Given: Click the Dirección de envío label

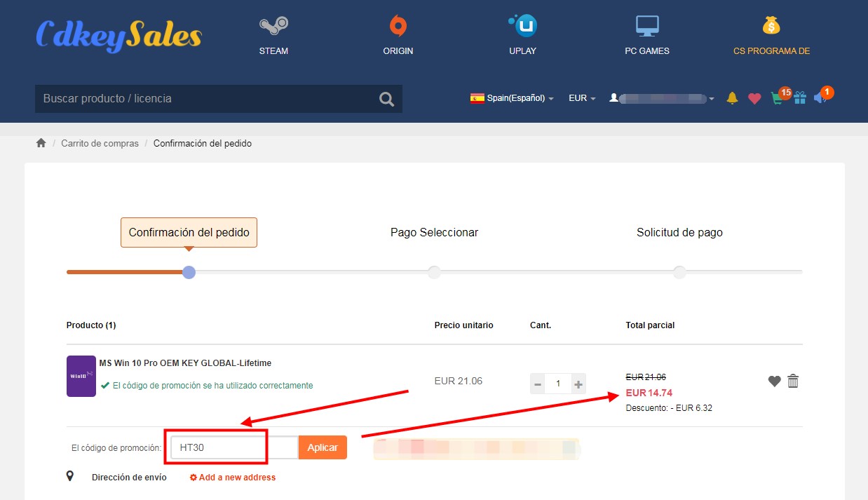Looking at the screenshot, I should tap(129, 478).
